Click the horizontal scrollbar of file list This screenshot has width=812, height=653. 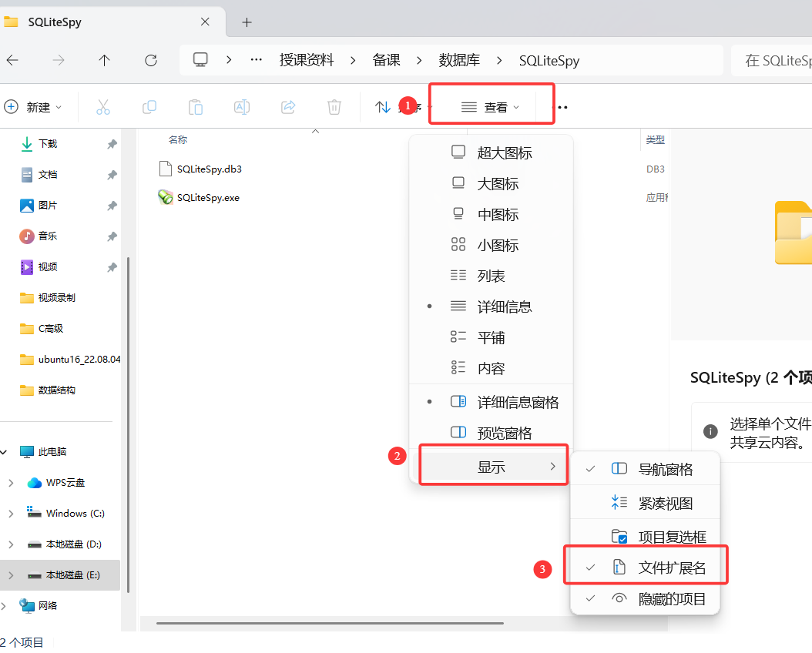(x=330, y=623)
